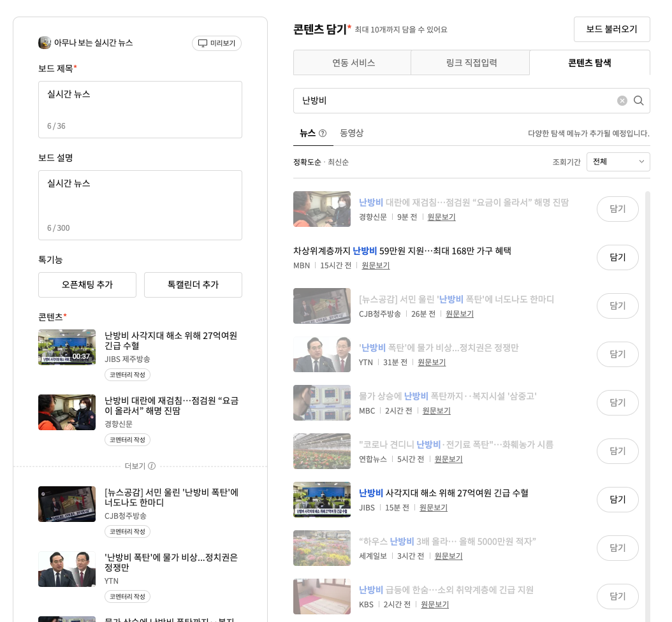
Task: Open 원문보기 link for the MBN article
Action: (x=376, y=266)
